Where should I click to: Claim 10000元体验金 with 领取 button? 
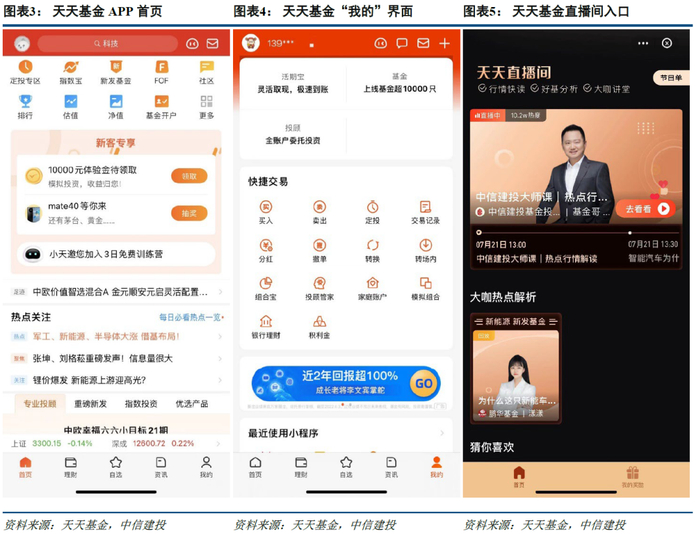point(189,176)
